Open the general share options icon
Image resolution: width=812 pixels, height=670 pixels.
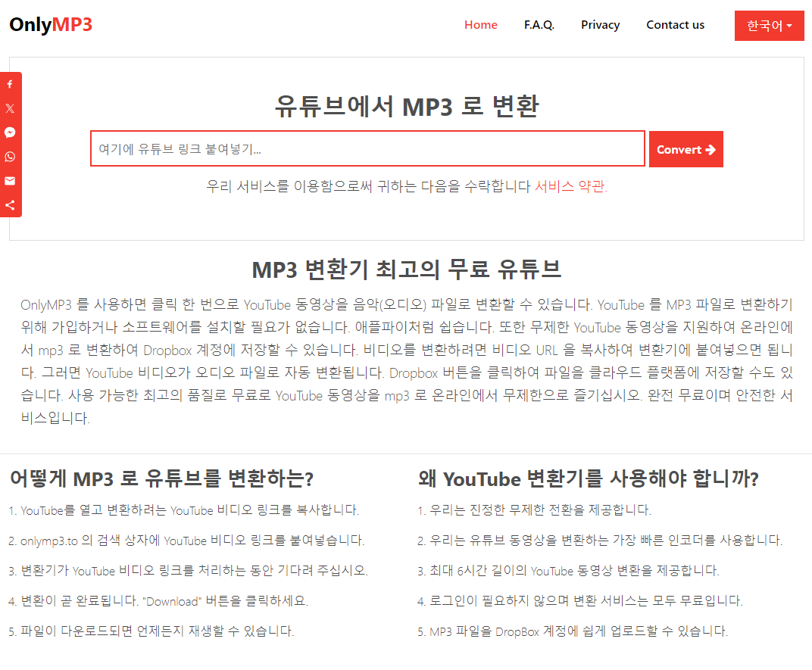pos(10,205)
